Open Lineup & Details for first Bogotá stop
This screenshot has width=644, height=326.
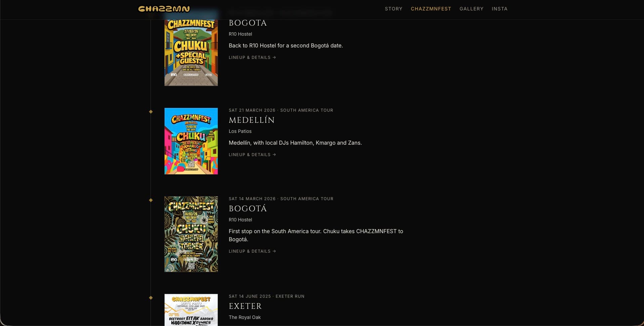tap(252, 251)
